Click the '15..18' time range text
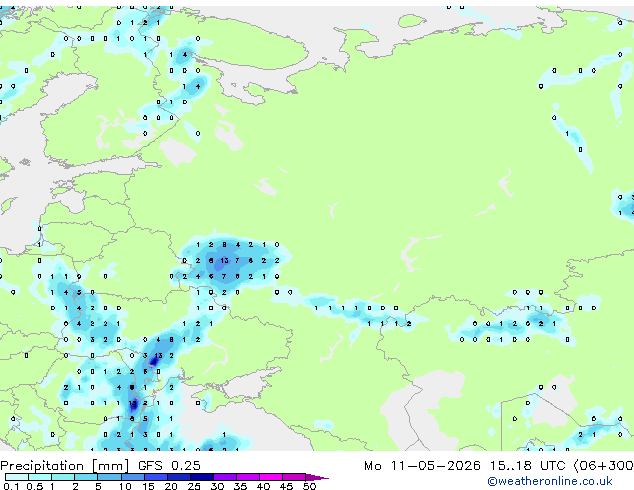The width and height of the screenshot is (634, 490). click(510, 466)
